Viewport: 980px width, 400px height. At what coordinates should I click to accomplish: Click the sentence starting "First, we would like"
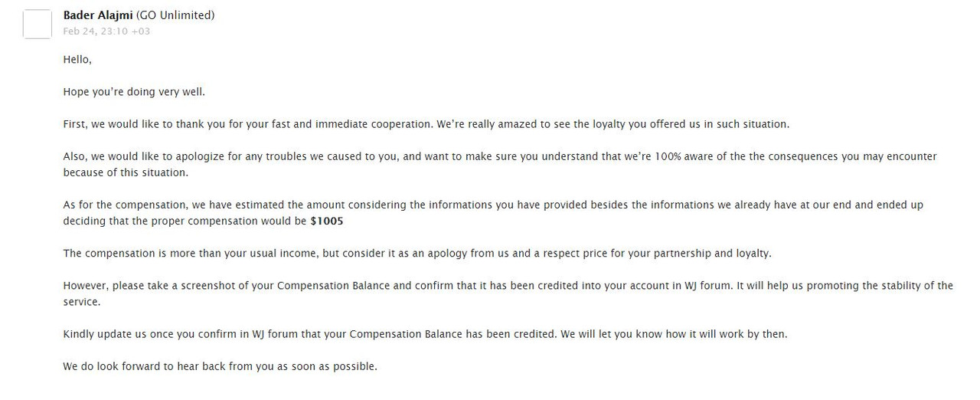[x=426, y=124]
